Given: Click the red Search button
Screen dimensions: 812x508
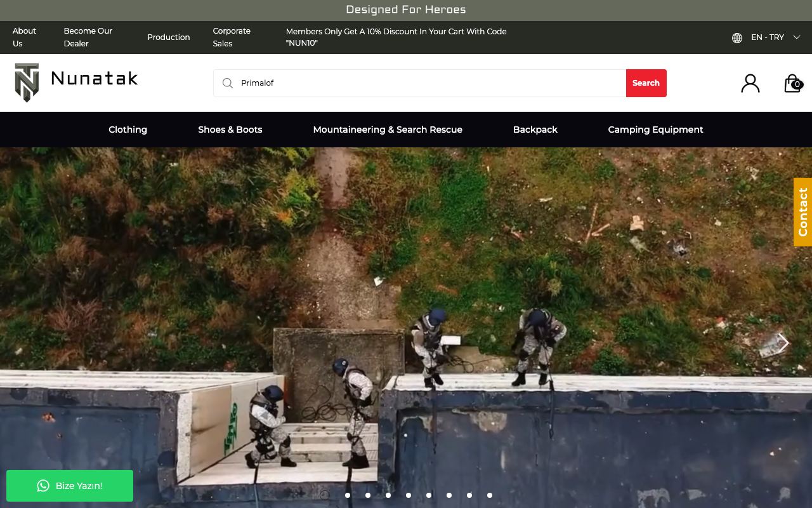Looking at the screenshot, I should [x=646, y=83].
